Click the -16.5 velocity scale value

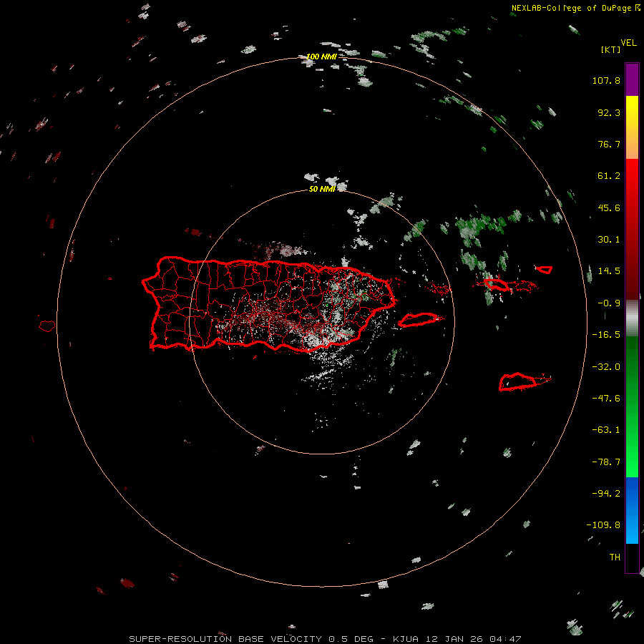point(606,335)
